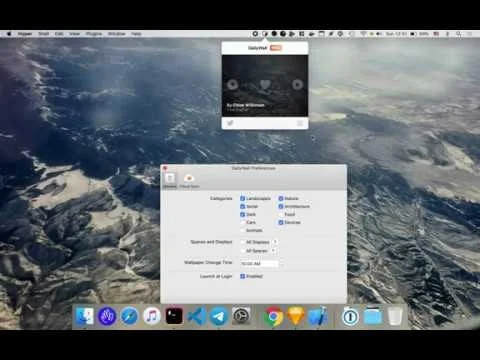Open System Preferences from the Dock

click(x=241, y=315)
